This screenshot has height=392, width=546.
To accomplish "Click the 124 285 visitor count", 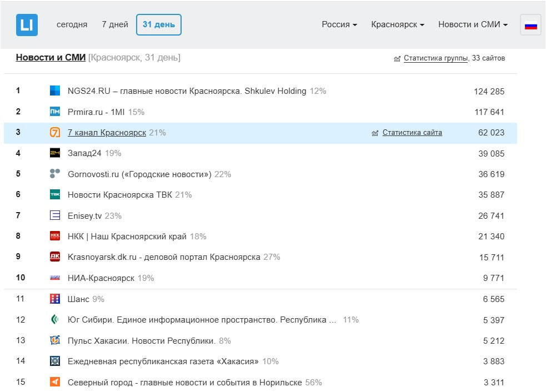I will click(489, 92).
